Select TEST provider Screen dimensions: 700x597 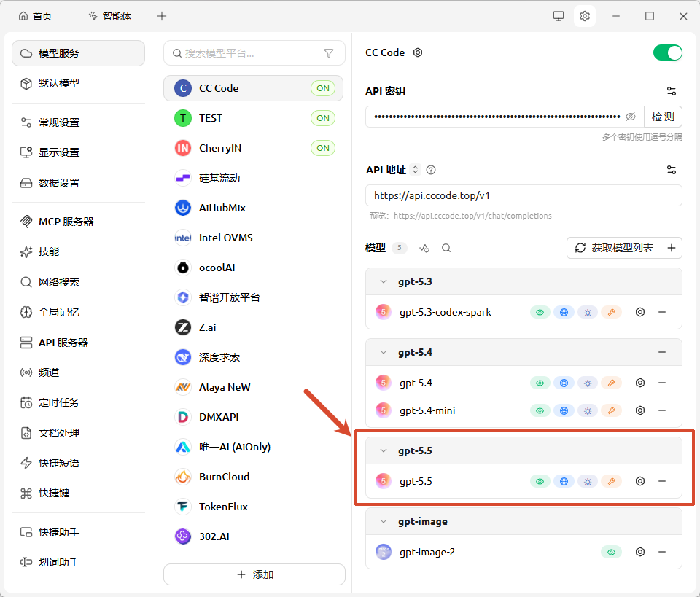tap(253, 118)
